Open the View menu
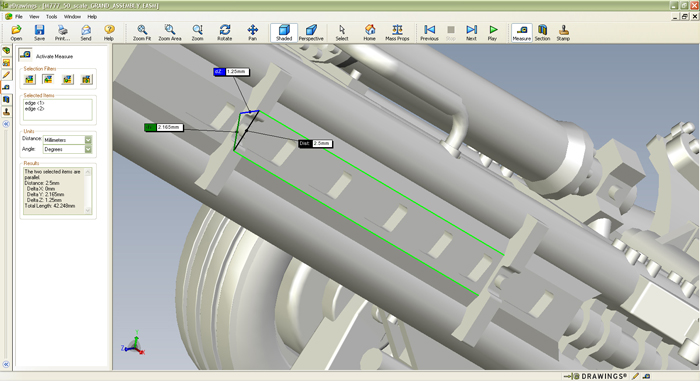Viewport: 700px width, 381px height. pyautogui.click(x=34, y=17)
